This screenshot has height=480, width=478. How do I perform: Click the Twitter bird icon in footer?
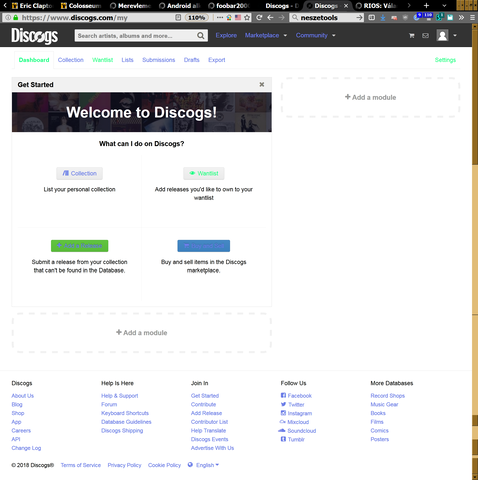tap(283, 404)
